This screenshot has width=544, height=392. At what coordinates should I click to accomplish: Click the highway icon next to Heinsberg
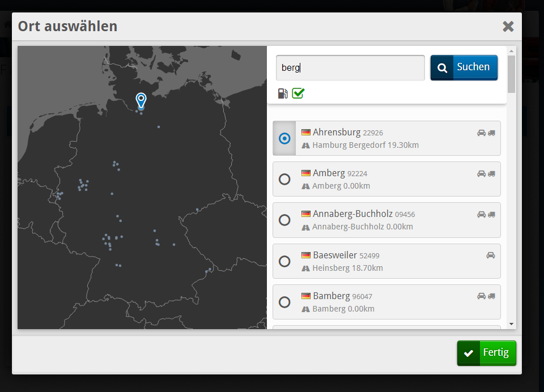coord(306,268)
